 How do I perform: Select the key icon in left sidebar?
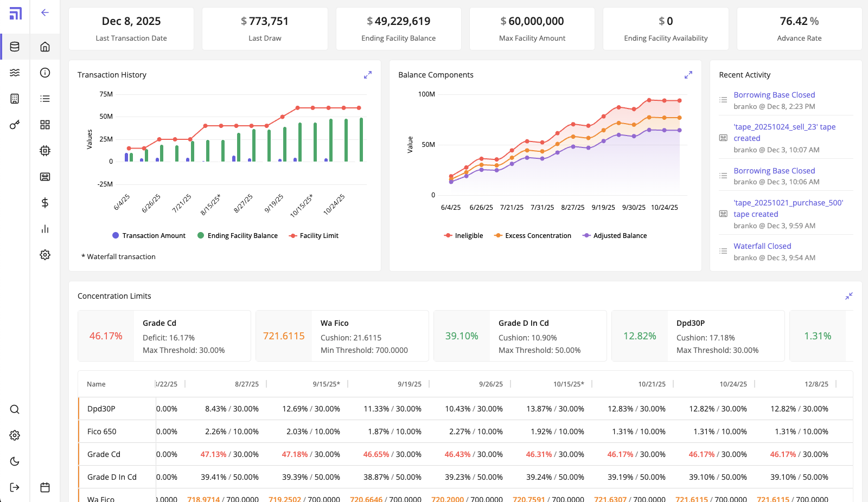[x=15, y=125]
